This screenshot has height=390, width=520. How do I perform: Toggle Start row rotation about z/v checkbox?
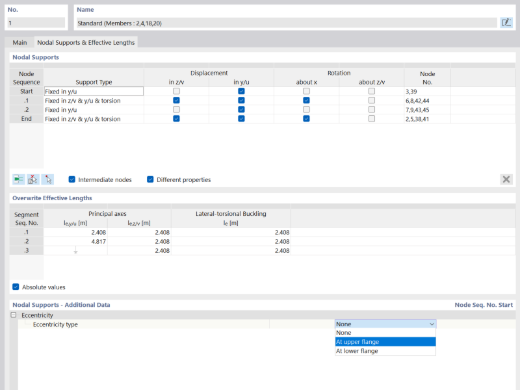click(x=371, y=91)
